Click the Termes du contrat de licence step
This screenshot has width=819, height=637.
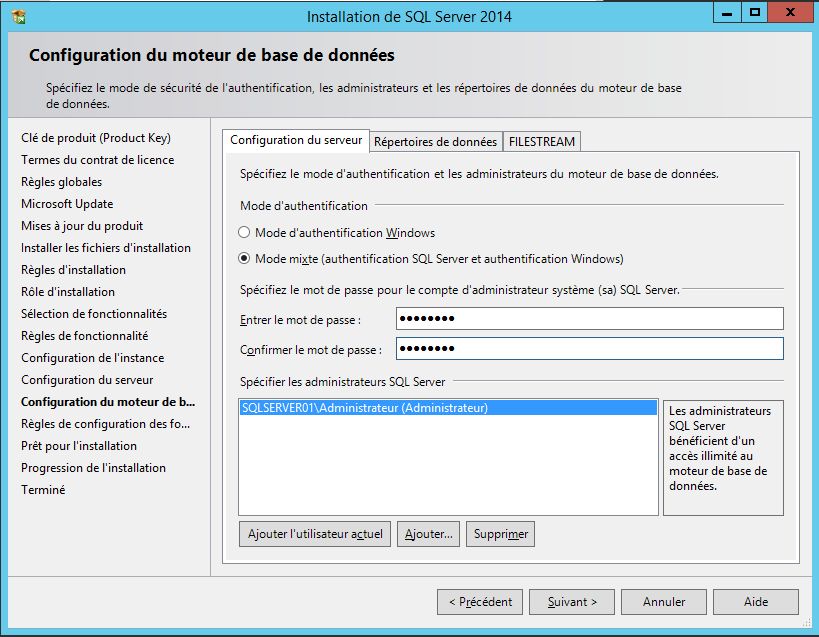click(98, 160)
